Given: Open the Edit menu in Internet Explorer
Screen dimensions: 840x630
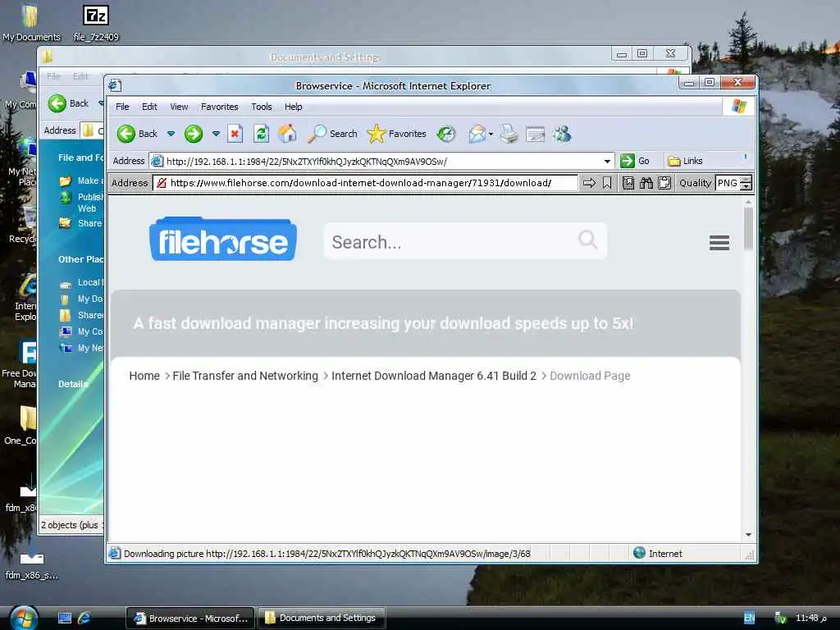Looking at the screenshot, I should click(x=149, y=107).
